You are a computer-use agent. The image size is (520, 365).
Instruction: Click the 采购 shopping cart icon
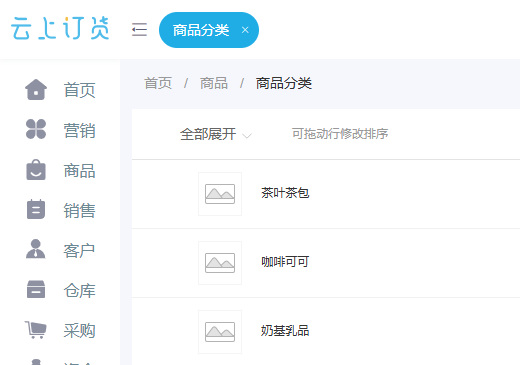pyautogui.click(x=35, y=330)
